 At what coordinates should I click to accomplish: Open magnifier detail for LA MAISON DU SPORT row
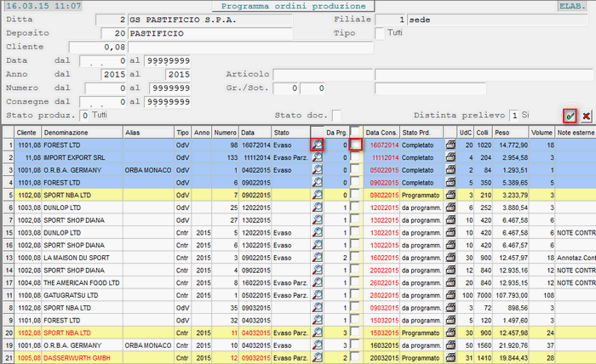pos(317,258)
